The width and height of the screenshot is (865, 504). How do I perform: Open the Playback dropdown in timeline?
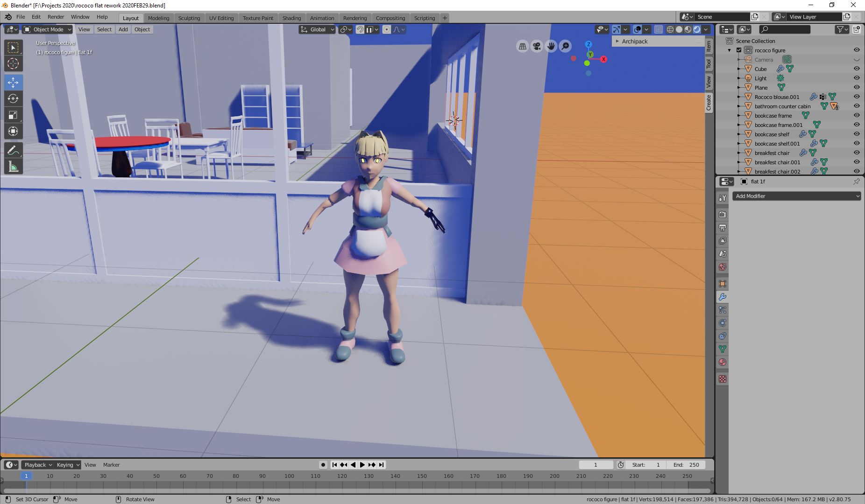(37, 465)
